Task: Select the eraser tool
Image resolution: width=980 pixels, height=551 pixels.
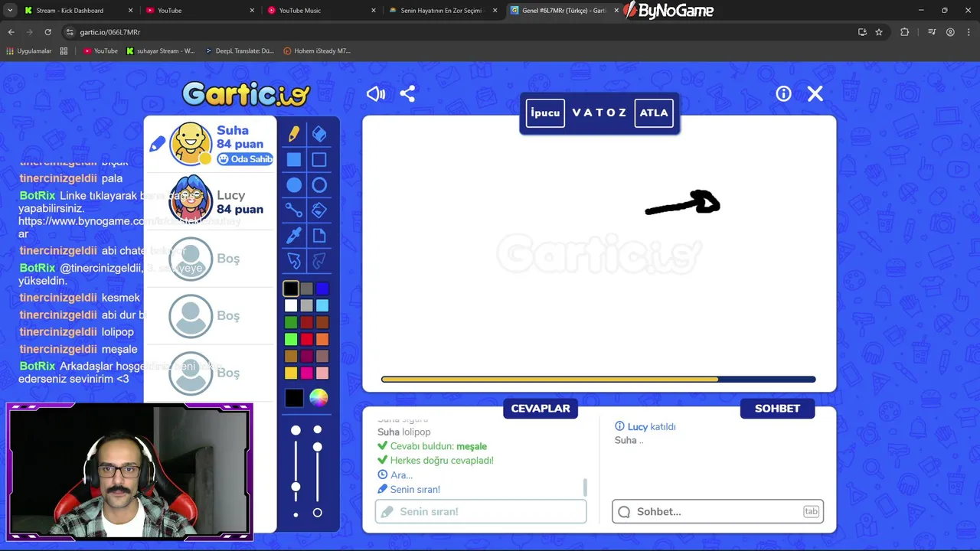Action: (x=319, y=134)
